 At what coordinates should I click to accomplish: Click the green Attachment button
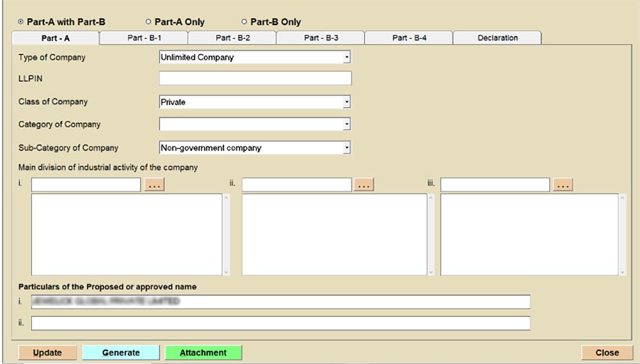click(203, 352)
